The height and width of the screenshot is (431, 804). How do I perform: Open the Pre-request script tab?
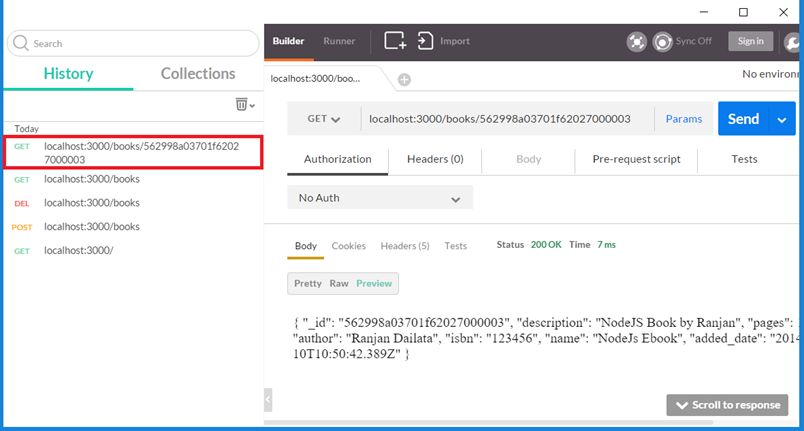point(636,159)
